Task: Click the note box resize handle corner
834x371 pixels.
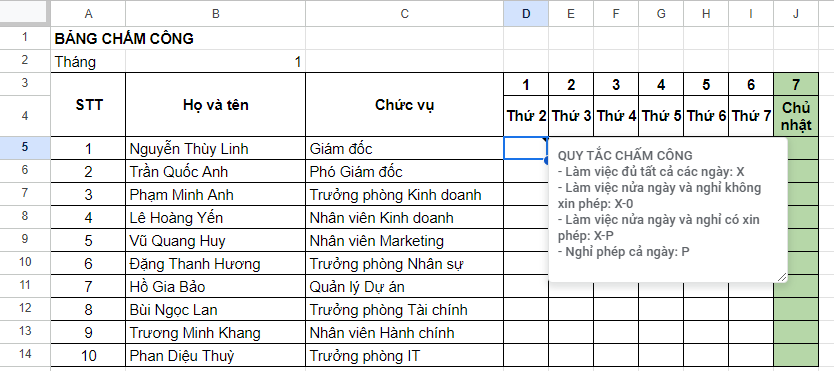Action: pos(782,277)
